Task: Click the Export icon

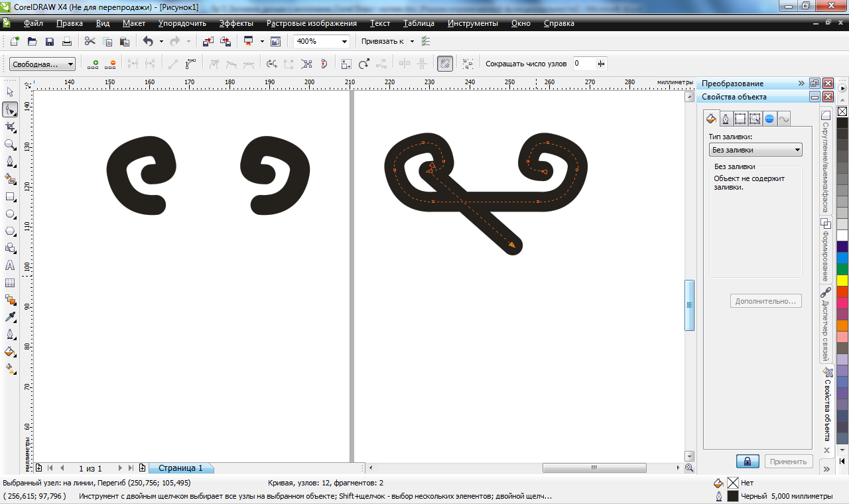Action: [x=226, y=41]
